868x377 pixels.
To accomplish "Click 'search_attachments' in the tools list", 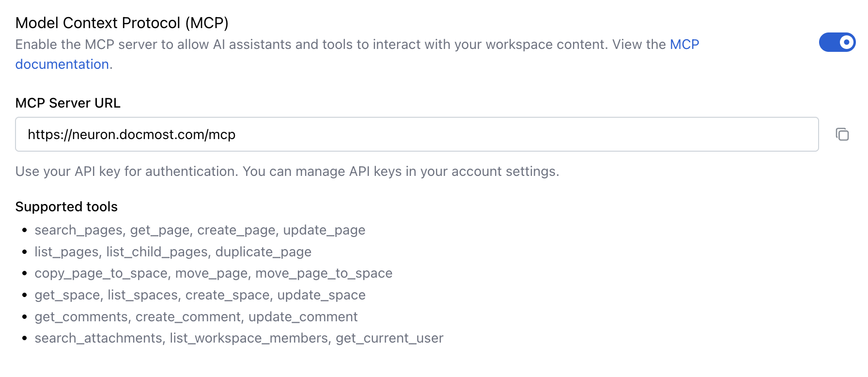I will point(98,338).
